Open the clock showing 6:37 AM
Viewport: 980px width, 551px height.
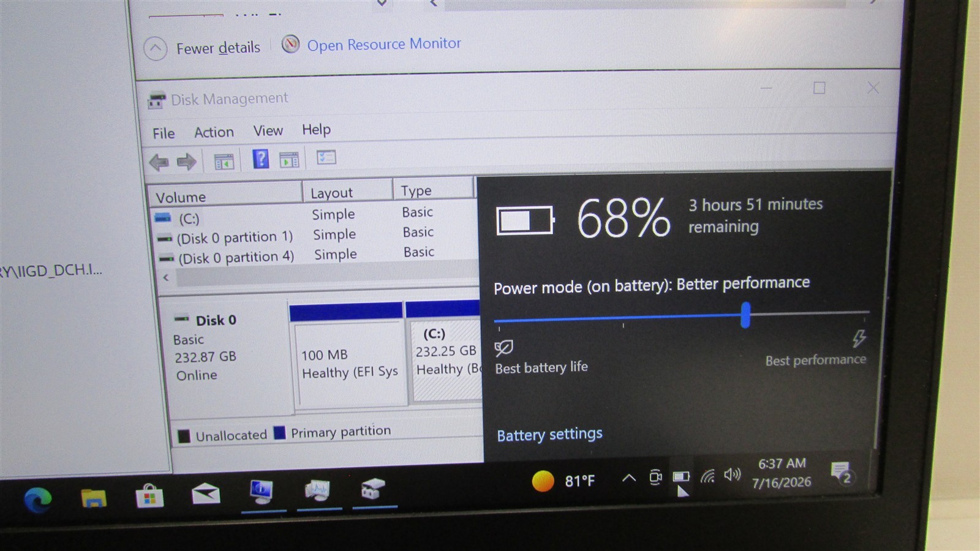[782, 473]
